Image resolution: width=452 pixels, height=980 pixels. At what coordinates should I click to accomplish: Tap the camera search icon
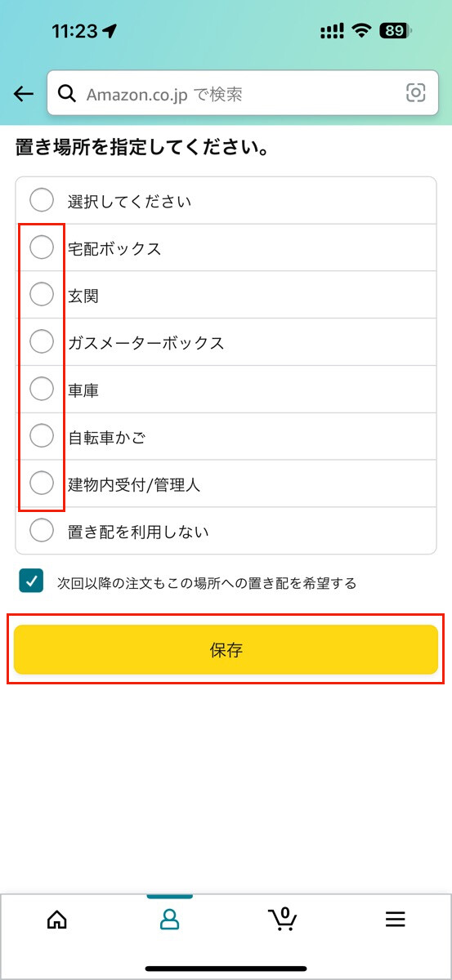click(416, 93)
